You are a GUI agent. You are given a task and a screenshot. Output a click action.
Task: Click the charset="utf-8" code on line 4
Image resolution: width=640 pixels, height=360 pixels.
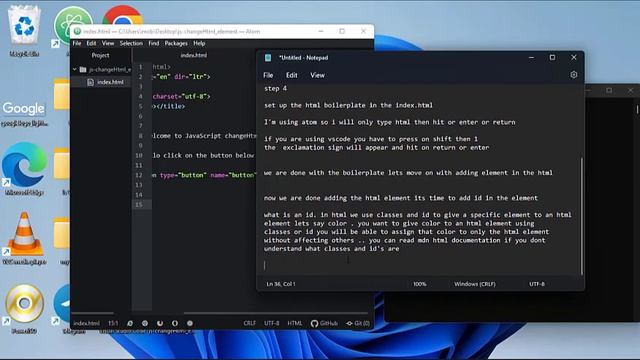tap(181, 96)
